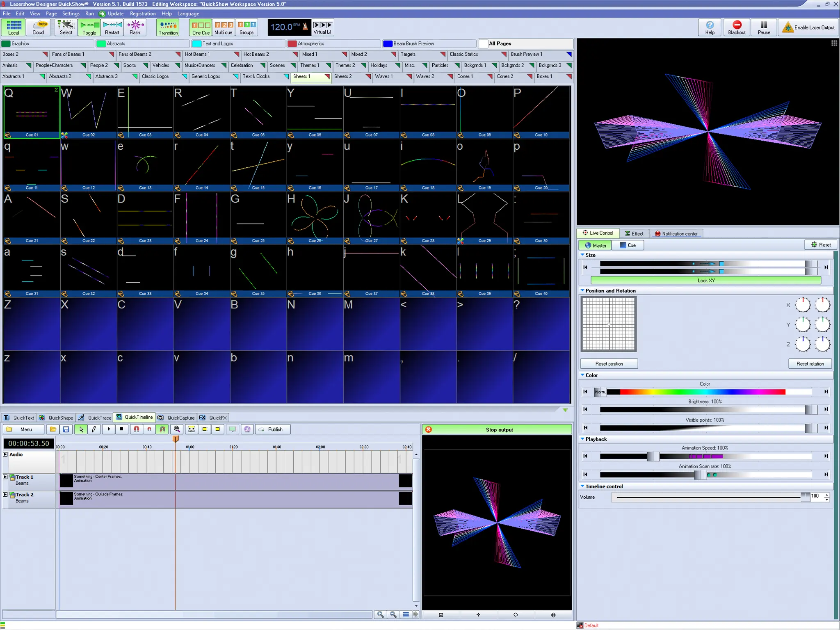Collapse the Playback section
This screenshot has height=630, width=840.
point(583,439)
